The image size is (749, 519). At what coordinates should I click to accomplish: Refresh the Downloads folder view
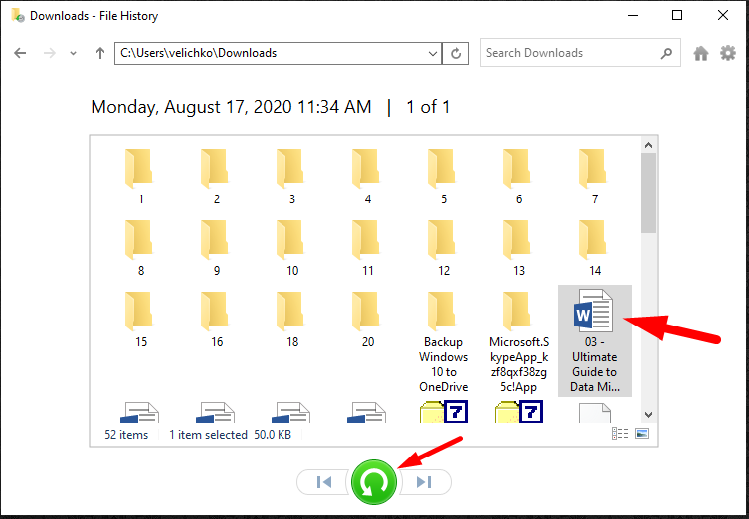pyautogui.click(x=457, y=53)
